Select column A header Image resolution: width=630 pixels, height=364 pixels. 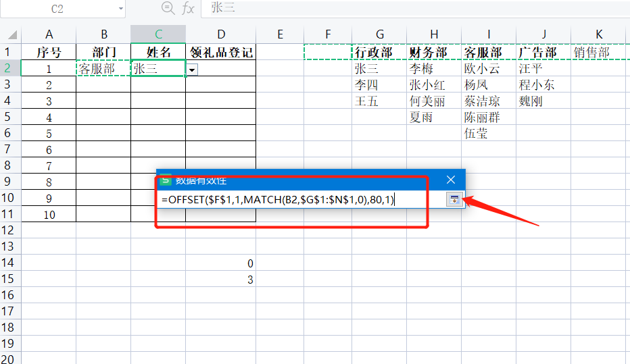coord(49,34)
